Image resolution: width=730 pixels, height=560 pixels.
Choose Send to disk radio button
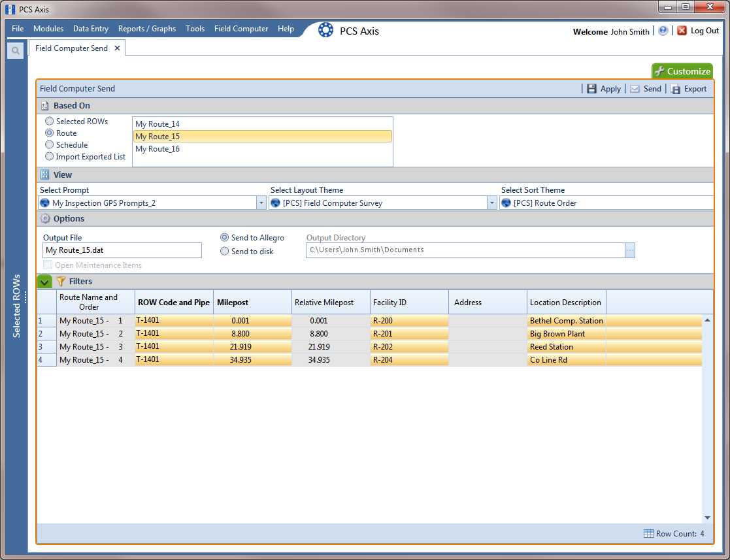click(224, 252)
